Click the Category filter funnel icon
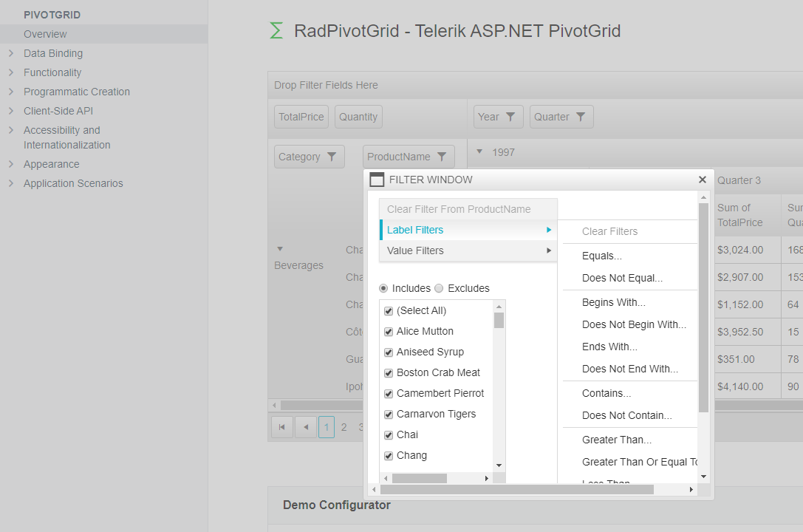The width and height of the screenshot is (803, 532). click(x=332, y=157)
